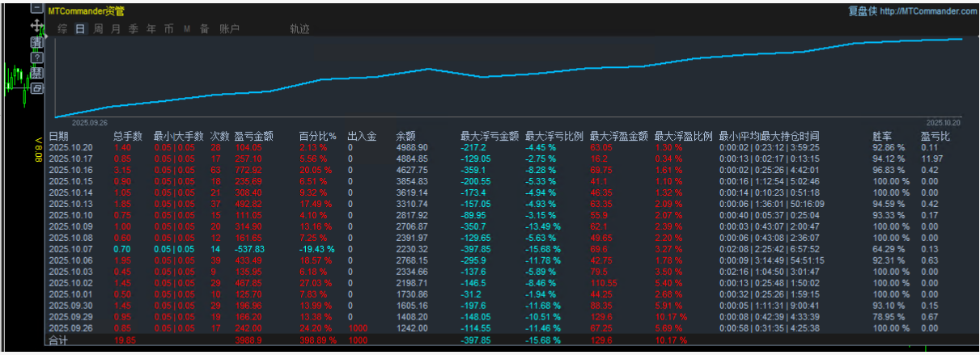
Task: Click the 清 clear icon in sidebar
Action: point(36,42)
